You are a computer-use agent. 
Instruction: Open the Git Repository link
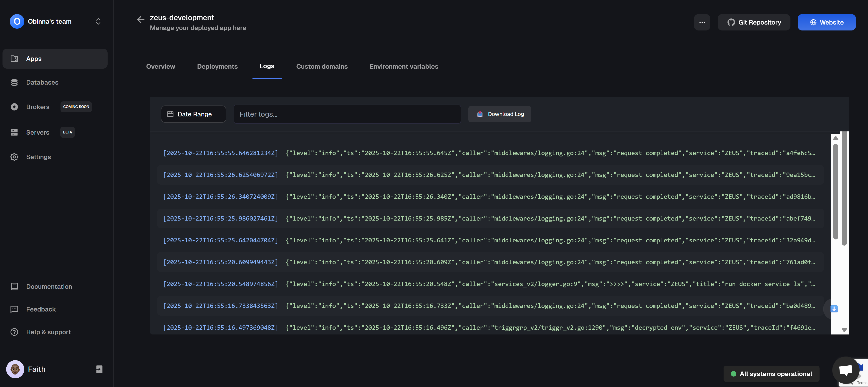[754, 22]
